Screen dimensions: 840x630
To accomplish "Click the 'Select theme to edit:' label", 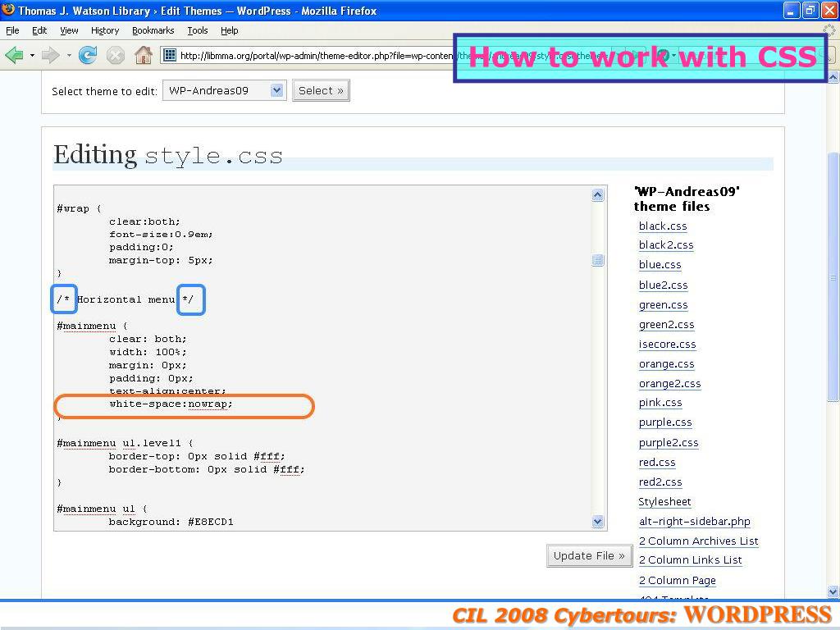I will (104, 91).
